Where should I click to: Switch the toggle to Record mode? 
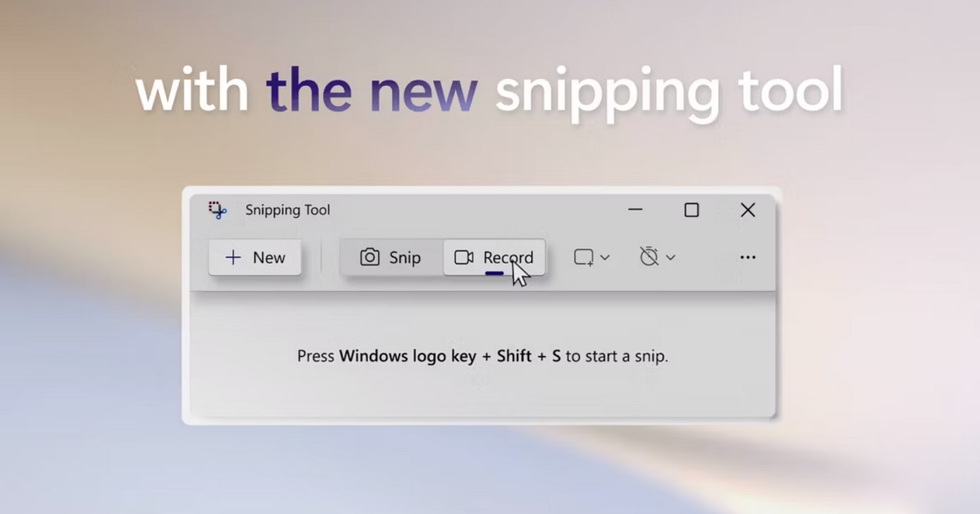494,258
